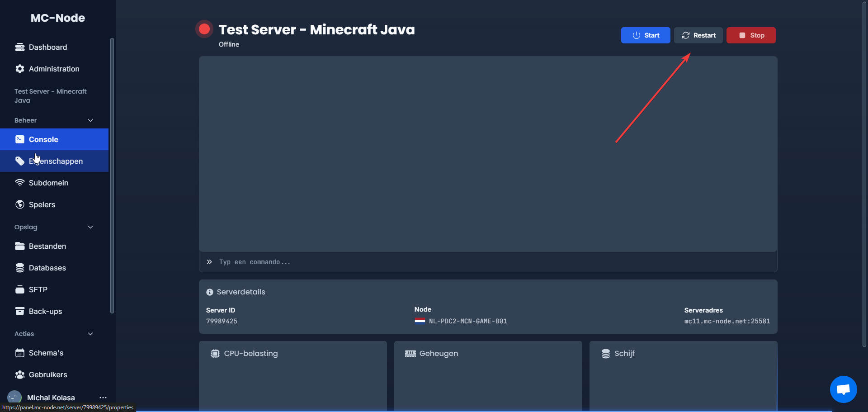Click the red offline status indicator
Image resolution: width=868 pixels, height=412 pixels.
click(204, 29)
